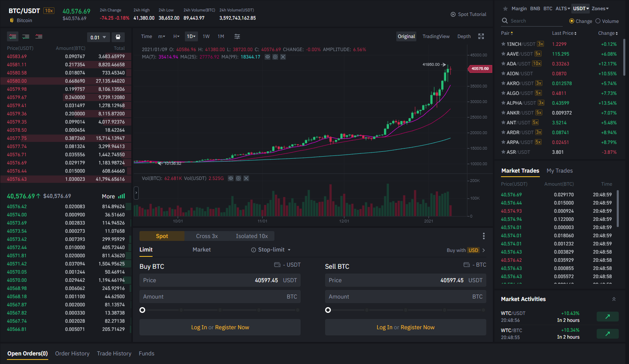
Task: Open the order form three-dot menu
Action: click(x=484, y=236)
